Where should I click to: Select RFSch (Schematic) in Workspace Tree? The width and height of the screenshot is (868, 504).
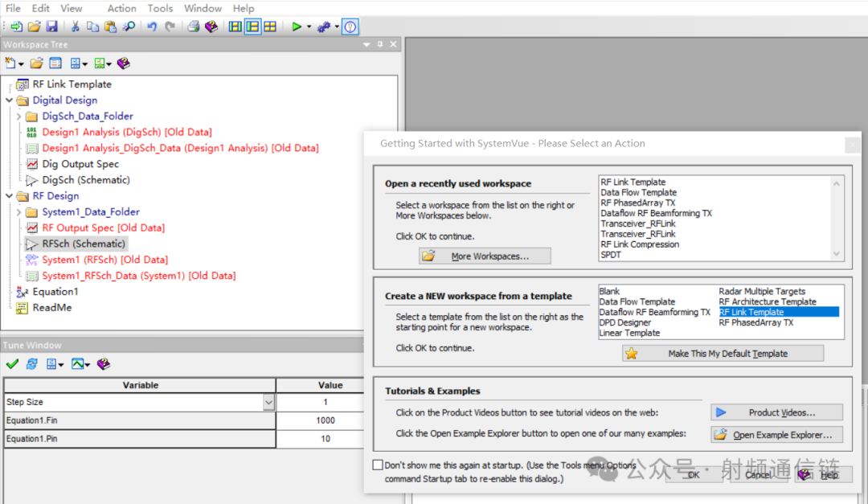coord(84,244)
